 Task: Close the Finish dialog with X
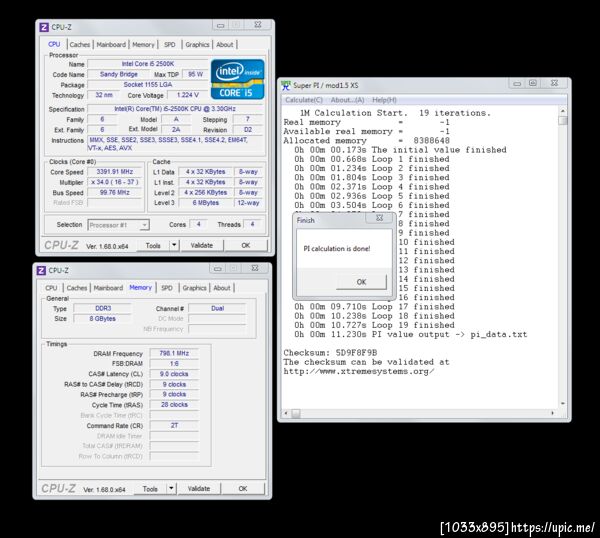(379, 218)
